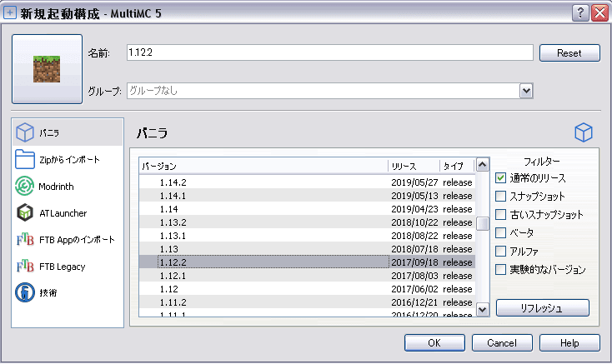Select version 1.12 row

(307, 289)
